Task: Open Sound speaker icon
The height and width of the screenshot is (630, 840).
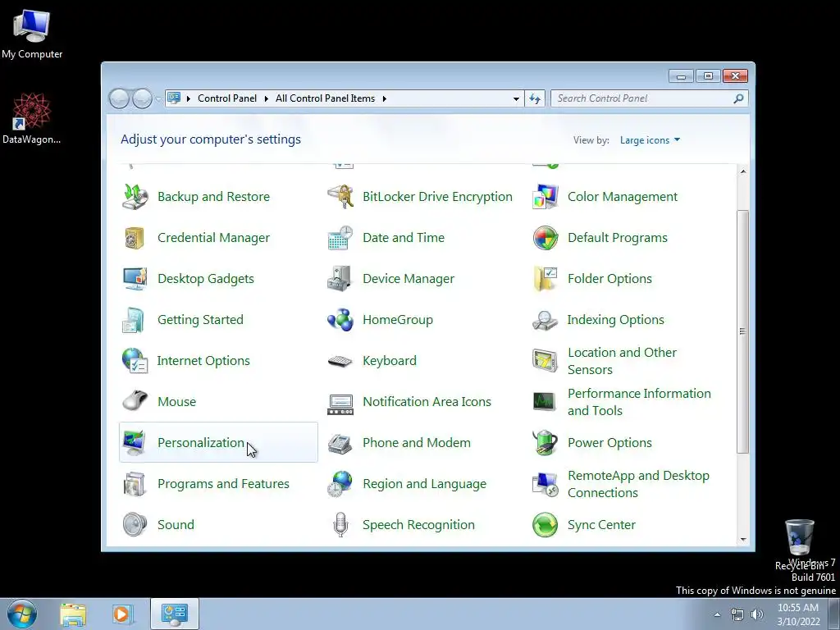Action: [x=135, y=524]
